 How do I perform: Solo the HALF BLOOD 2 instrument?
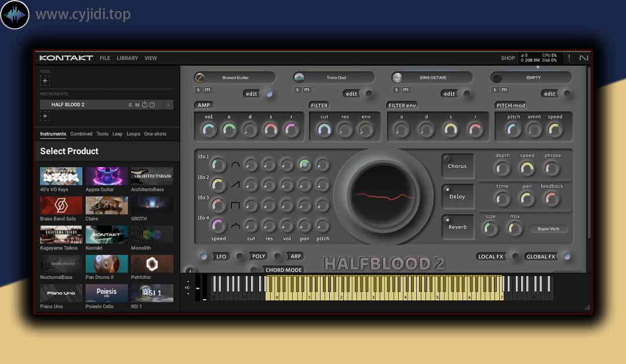pos(130,105)
